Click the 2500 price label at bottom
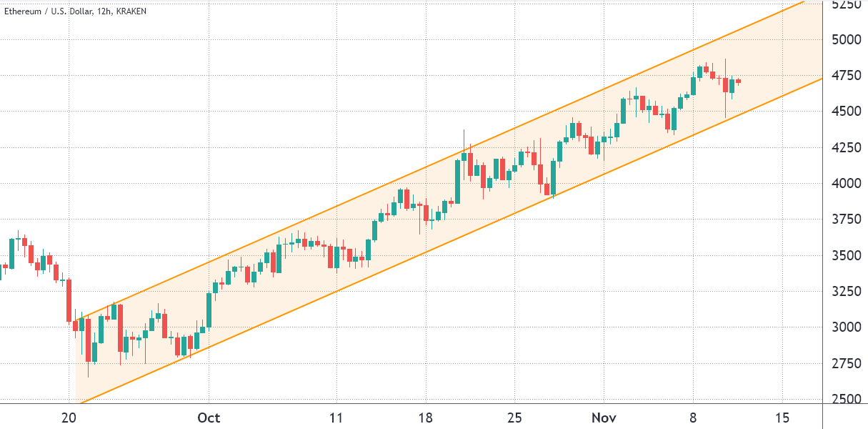The width and height of the screenshot is (868, 429). [848, 399]
